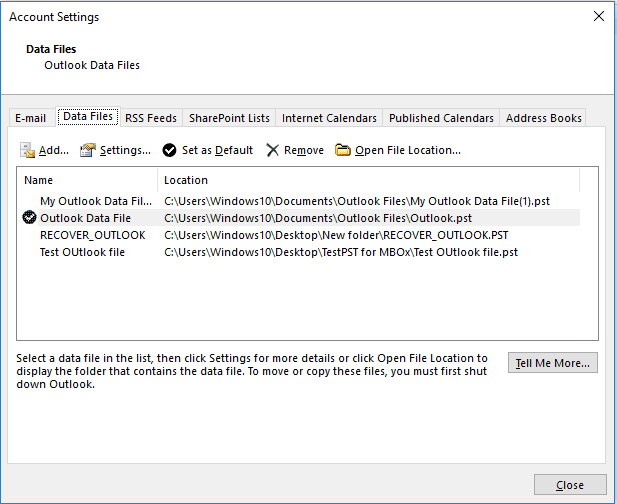Click the Settings toolbar icon

pyautogui.click(x=88, y=150)
